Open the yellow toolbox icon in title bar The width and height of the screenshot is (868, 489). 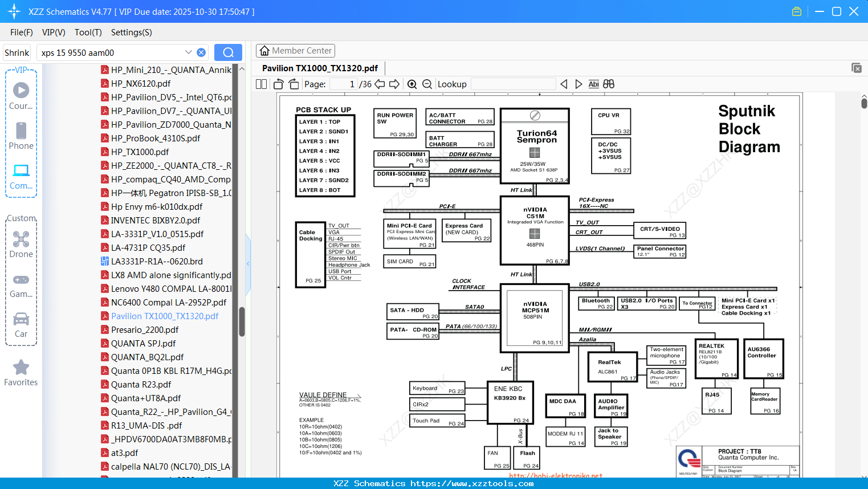pos(797,11)
